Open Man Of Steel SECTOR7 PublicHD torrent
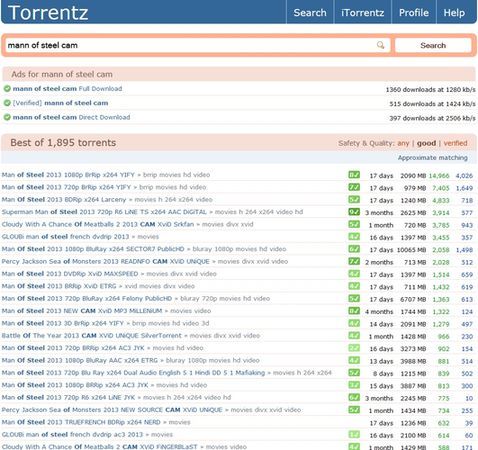Screen dimensions: 478x450 tap(93, 249)
